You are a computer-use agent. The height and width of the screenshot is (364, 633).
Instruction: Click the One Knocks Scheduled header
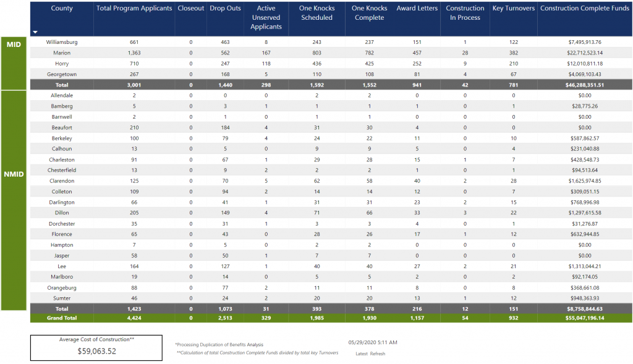[317, 13]
